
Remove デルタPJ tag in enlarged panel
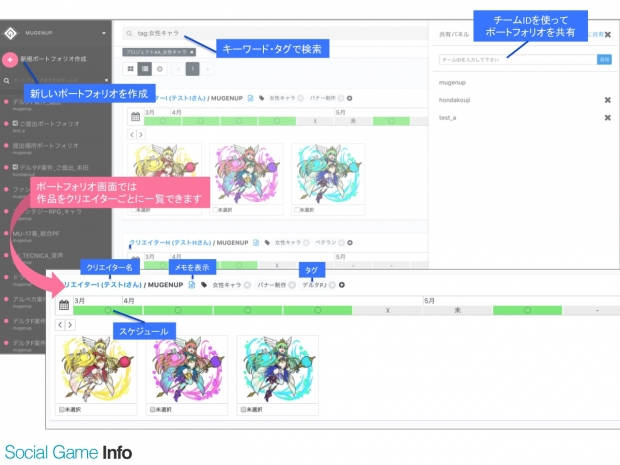(x=332, y=285)
